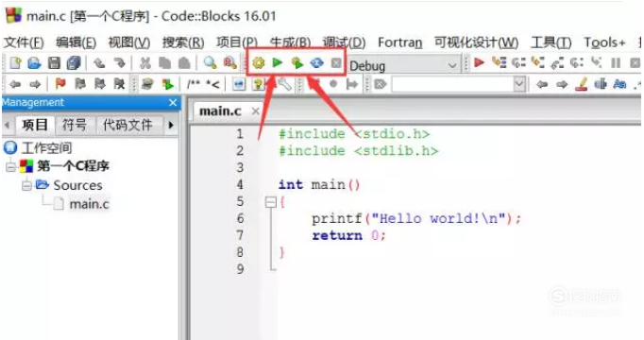644x340 pixels.
Task: Click the Step into debug icon
Action: tap(537, 62)
